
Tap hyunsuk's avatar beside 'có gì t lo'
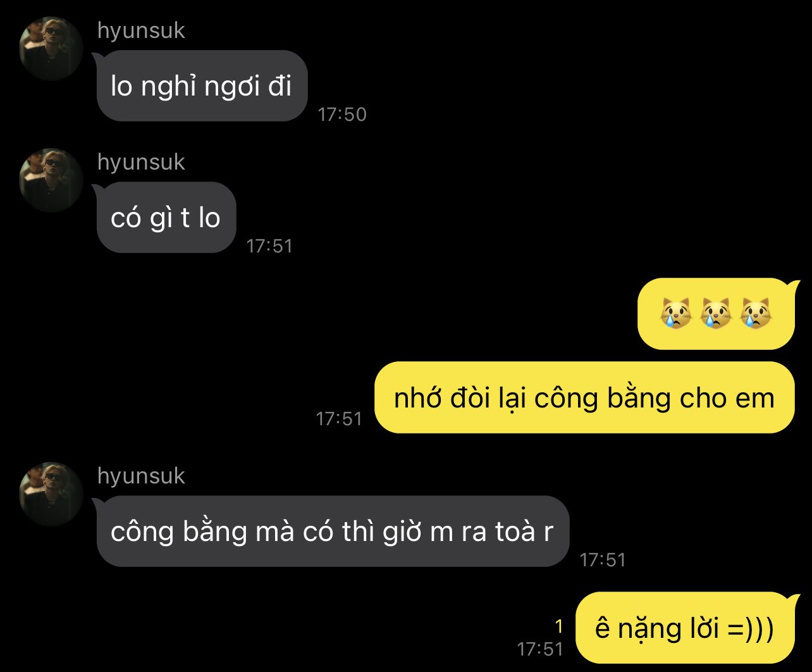[51, 180]
